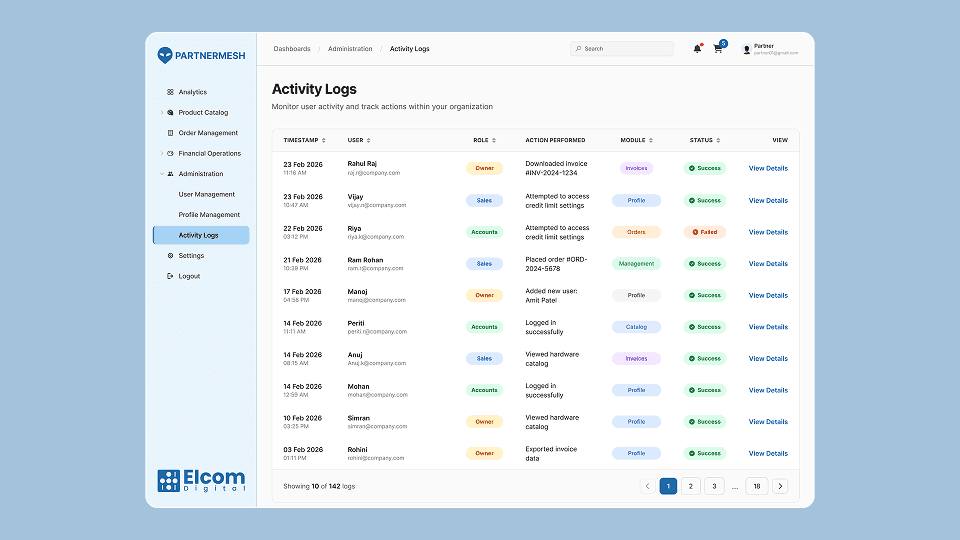Image resolution: width=960 pixels, height=540 pixels.
Task: Open the shopping cart icon
Action: click(x=718, y=49)
